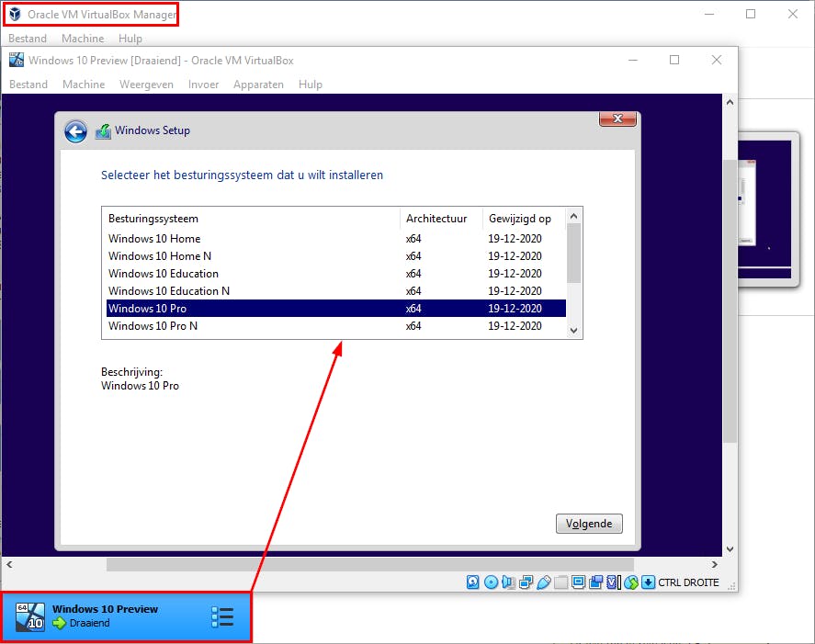Click the VM window vertical scrollbar thumb
Image resolution: width=815 pixels, height=644 pixels.
click(730, 301)
